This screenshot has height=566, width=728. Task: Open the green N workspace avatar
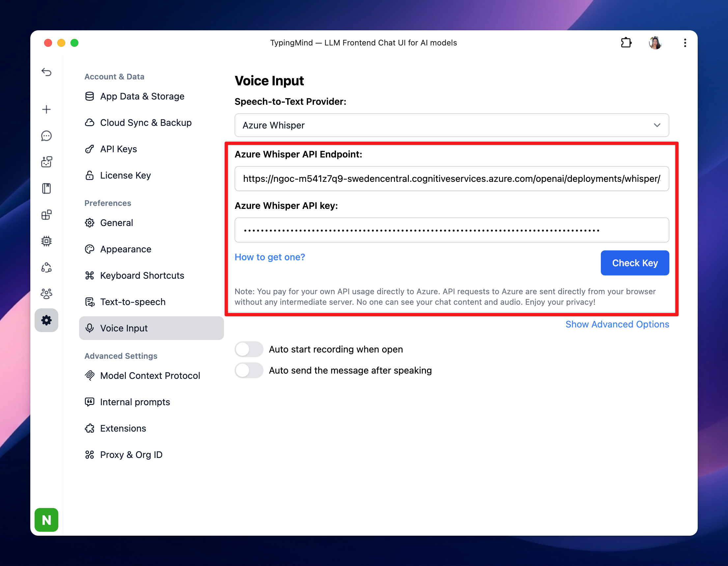(x=46, y=520)
